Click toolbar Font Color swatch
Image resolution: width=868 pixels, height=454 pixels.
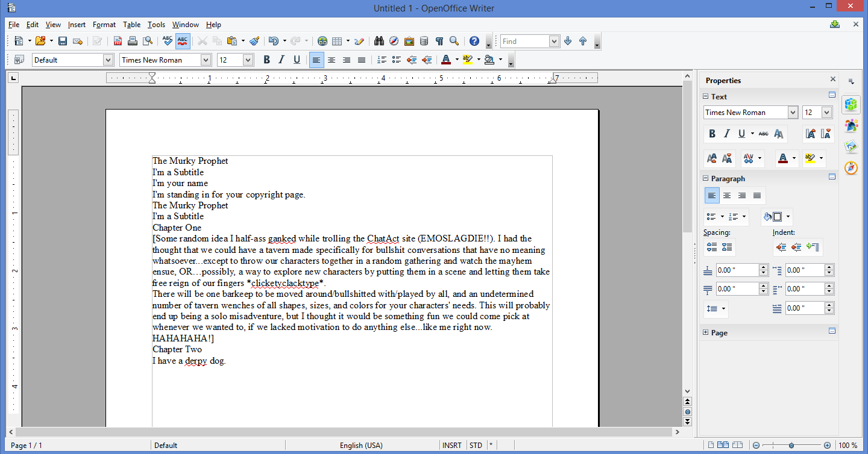pos(445,60)
